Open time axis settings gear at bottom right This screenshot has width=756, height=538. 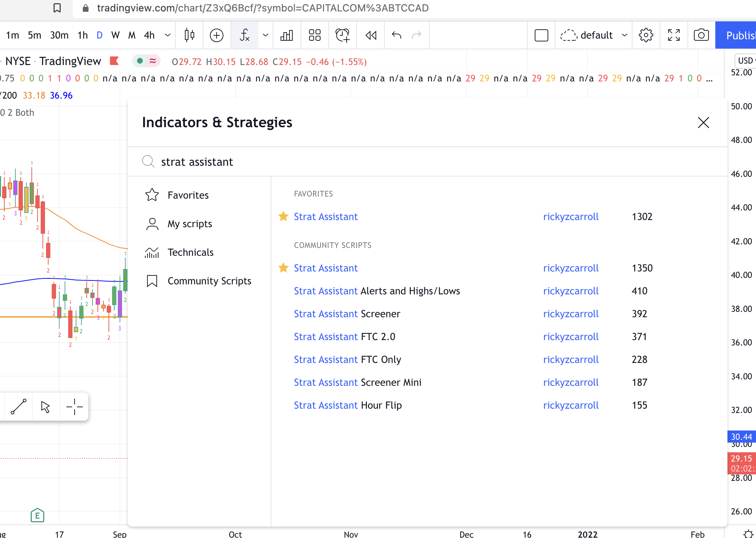[749, 534]
